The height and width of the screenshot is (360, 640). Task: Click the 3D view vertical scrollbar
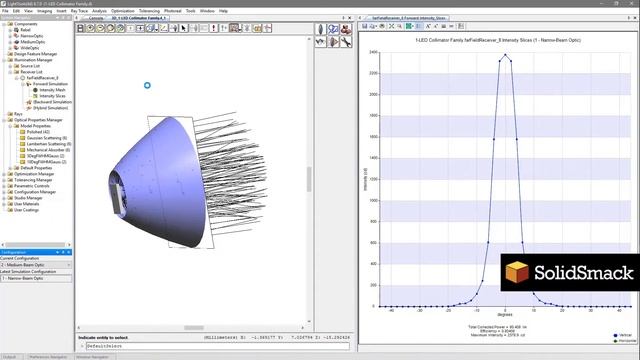pyautogui.click(x=309, y=180)
